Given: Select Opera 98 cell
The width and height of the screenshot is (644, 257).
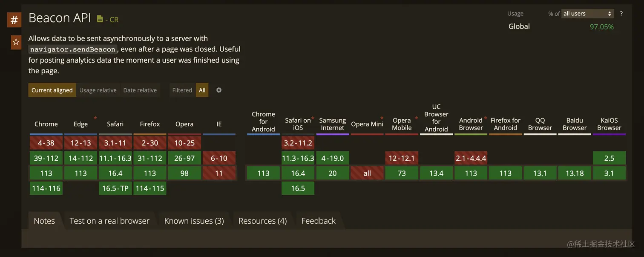Looking at the screenshot, I should click(x=184, y=173).
